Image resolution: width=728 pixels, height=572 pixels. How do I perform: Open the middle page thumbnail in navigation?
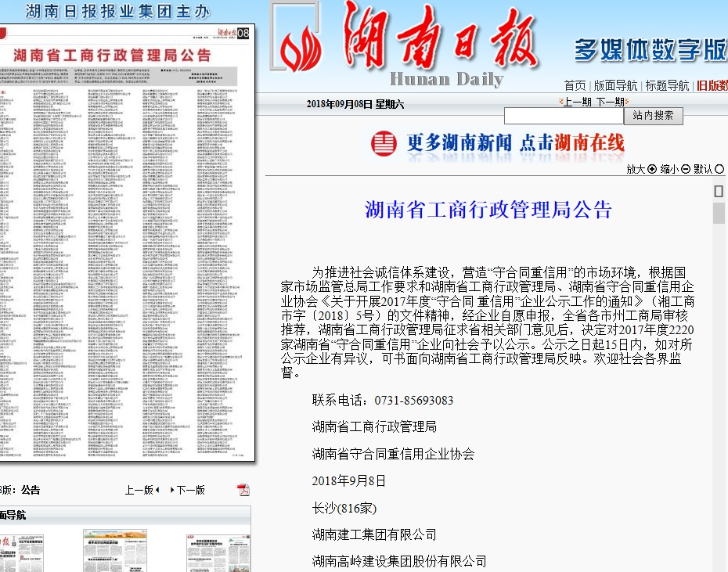coord(115,550)
